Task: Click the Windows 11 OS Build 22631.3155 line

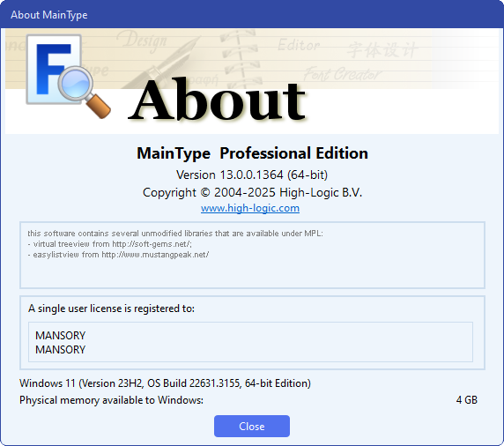Action: 165,383
